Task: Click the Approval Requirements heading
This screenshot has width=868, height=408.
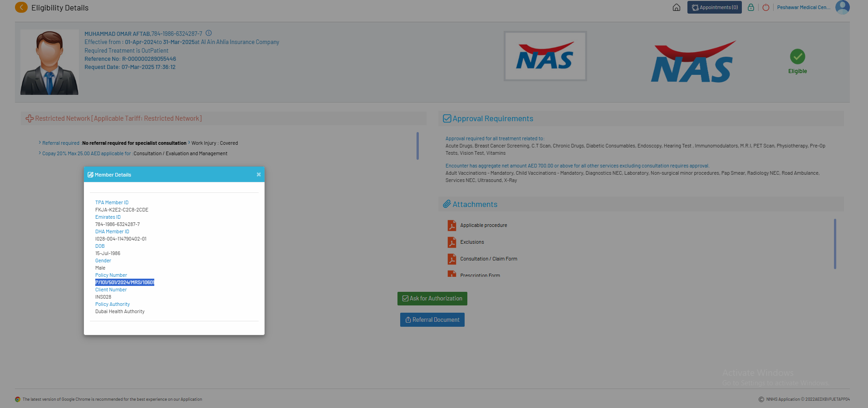Action: click(x=493, y=118)
